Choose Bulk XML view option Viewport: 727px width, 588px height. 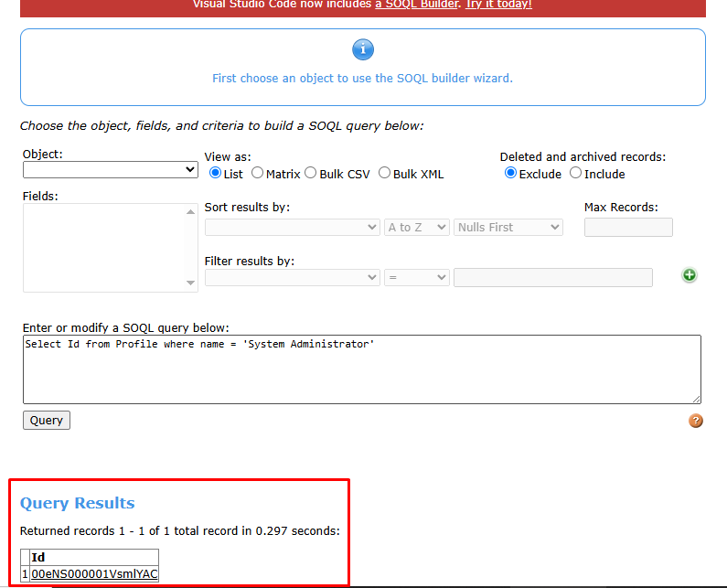[x=384, y=174]
